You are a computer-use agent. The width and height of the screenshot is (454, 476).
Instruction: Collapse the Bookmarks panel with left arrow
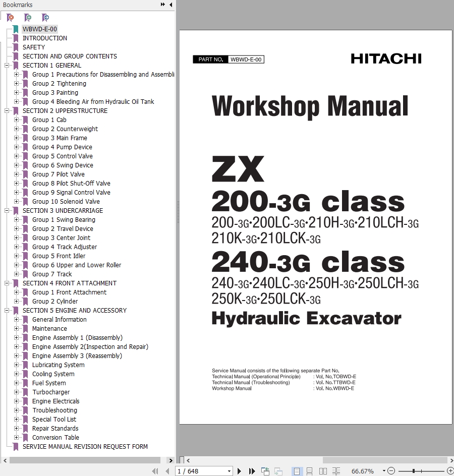click(x=171, y=5)
